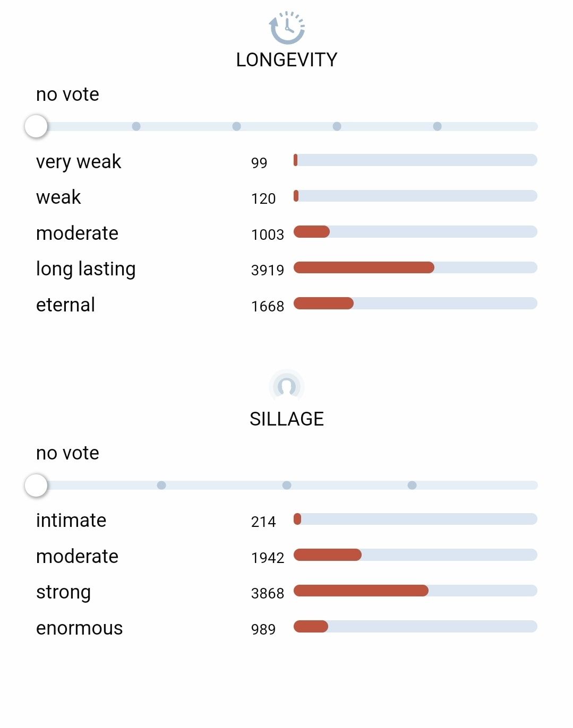Image resolution: width=573 pixels, height=728 pixels.
Task: Click the intimate sillage label
Action: 71,521
